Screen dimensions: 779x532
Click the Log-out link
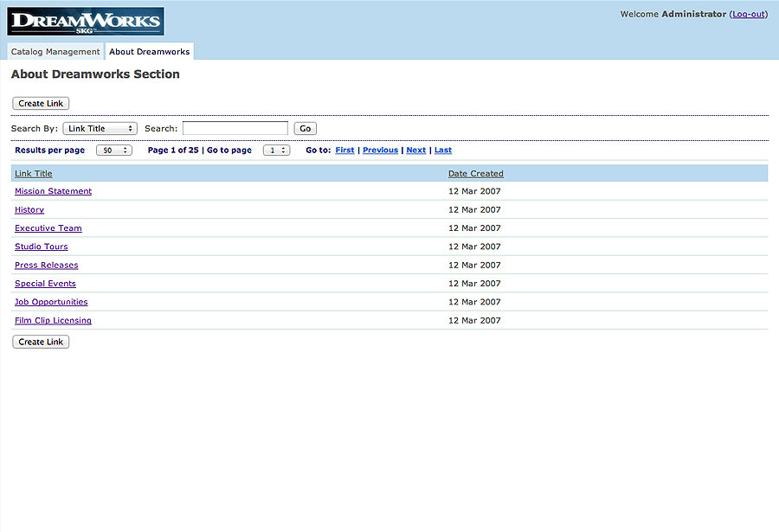point(749,15)
